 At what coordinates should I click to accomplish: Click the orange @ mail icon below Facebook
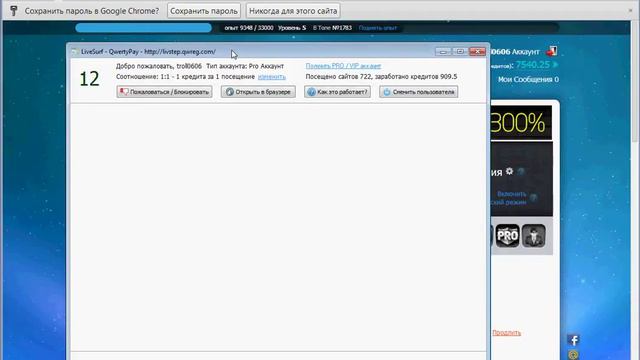(573, 354)
